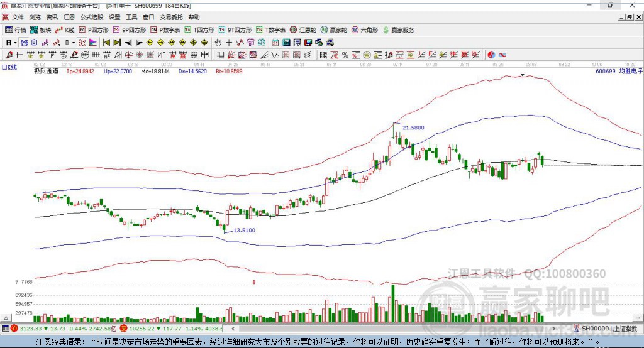This screenshot has height=348, width=644.
Task: Click the Md=18.8144 indicator value
Action: [155, 71]
